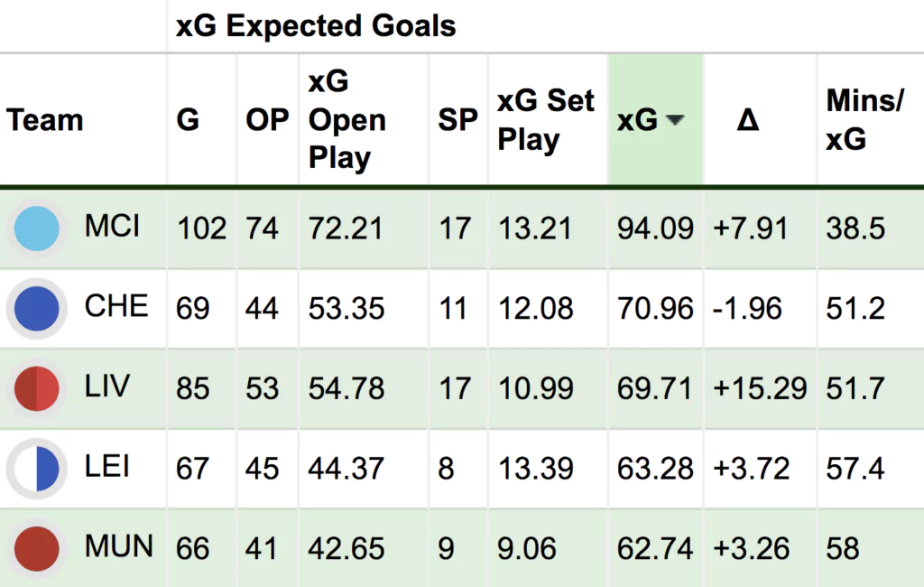Open the MCI team name link
Viewport: 924px width, 587px height.
tap(112, 226)
